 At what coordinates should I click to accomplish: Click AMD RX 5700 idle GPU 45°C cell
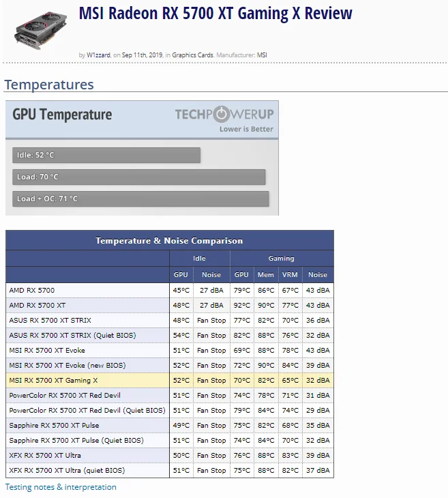[181, 291]
